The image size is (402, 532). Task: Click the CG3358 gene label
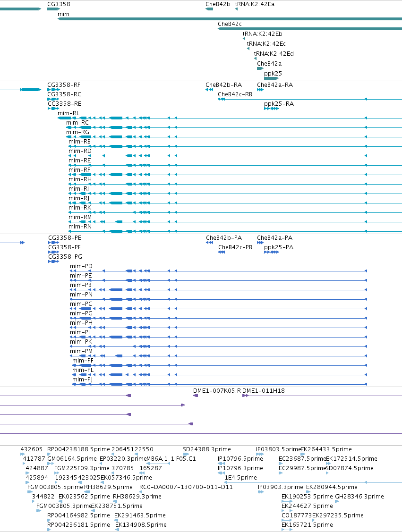[59, 4]
